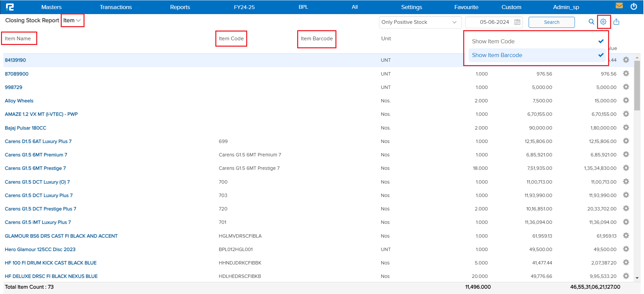This screenshot has width=644, height=294.
Task: Click the power logout icon
Action: (634, 6)
